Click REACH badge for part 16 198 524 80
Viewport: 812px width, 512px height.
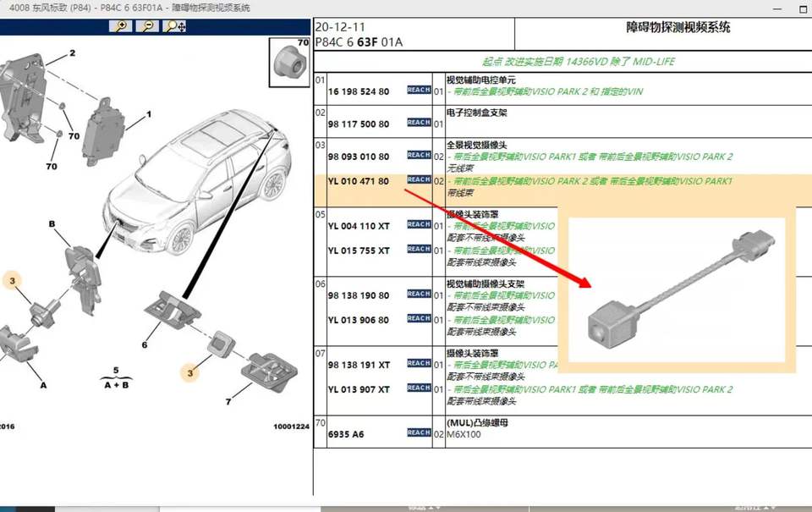(x=419, y=90)
